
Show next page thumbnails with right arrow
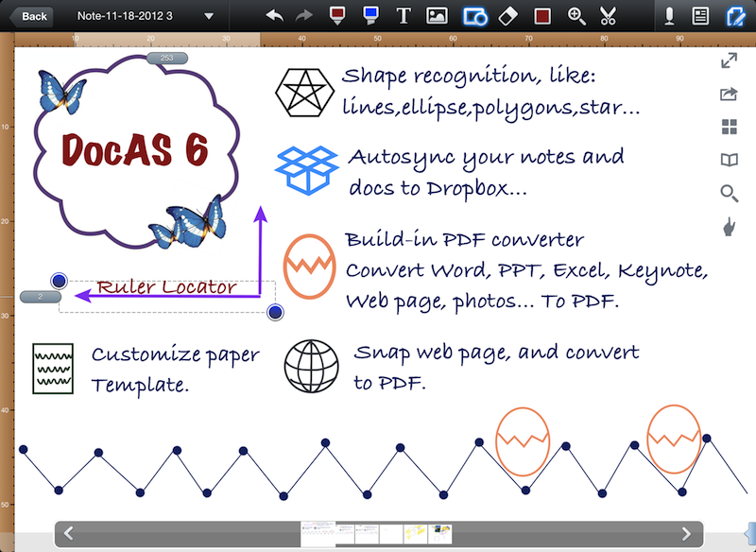tap(686, 534)
